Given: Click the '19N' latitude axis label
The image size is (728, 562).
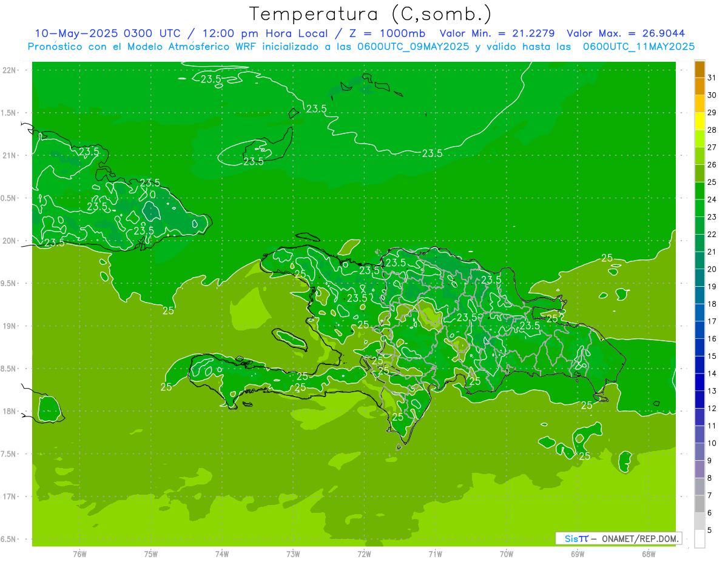Looking at the screenshot, I should pyautogui.click(x=9, y=326).
